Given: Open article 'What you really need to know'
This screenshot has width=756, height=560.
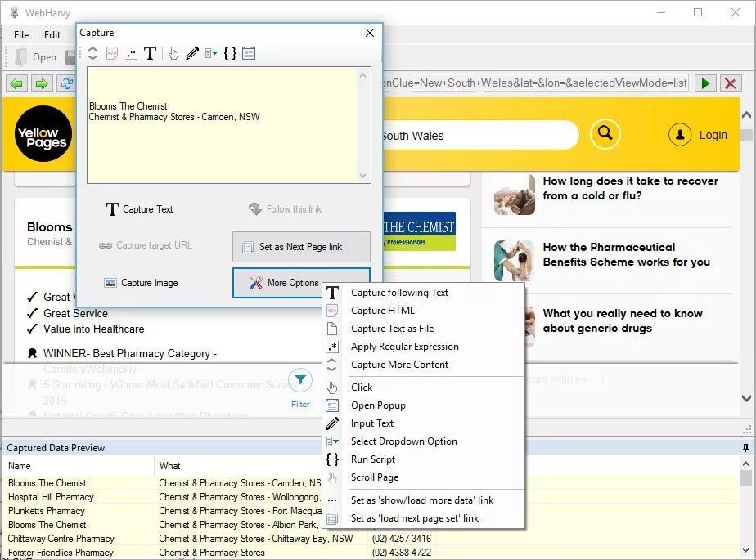Looking at the screenshot, I should coord(623,321).
